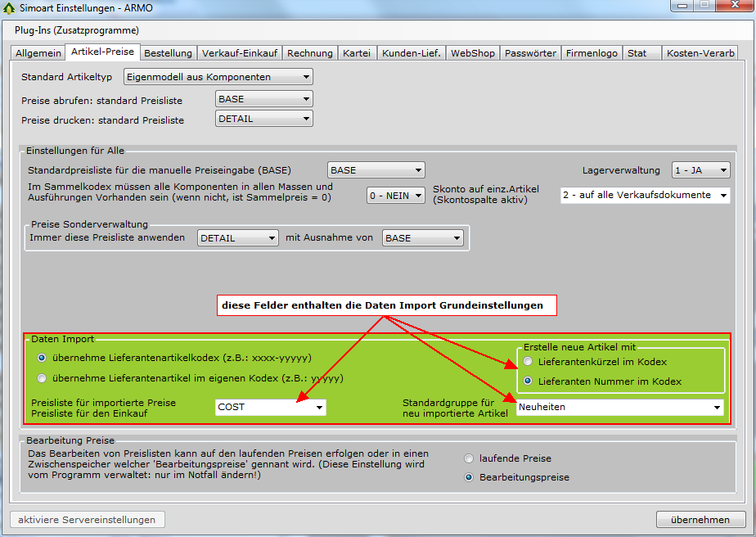Expand the Standard Artikeltyp dropdown
The image size is (756, 537).
218,77
